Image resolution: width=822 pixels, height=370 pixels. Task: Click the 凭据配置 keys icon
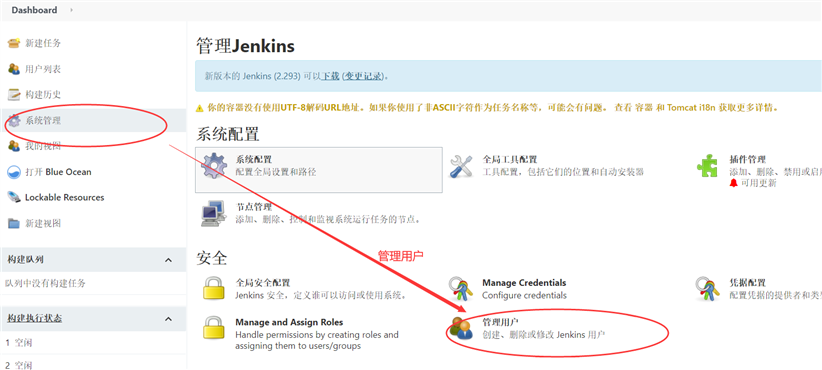[708, 289]
